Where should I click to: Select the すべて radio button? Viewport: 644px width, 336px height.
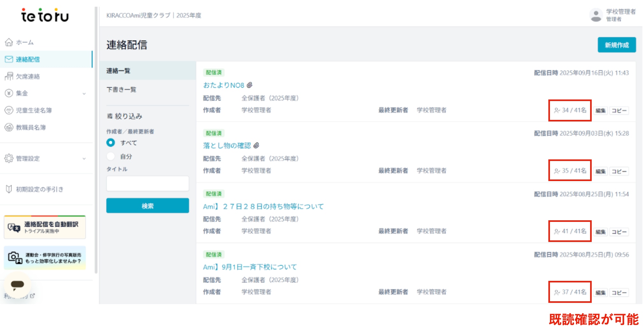[x=111, y=142]
